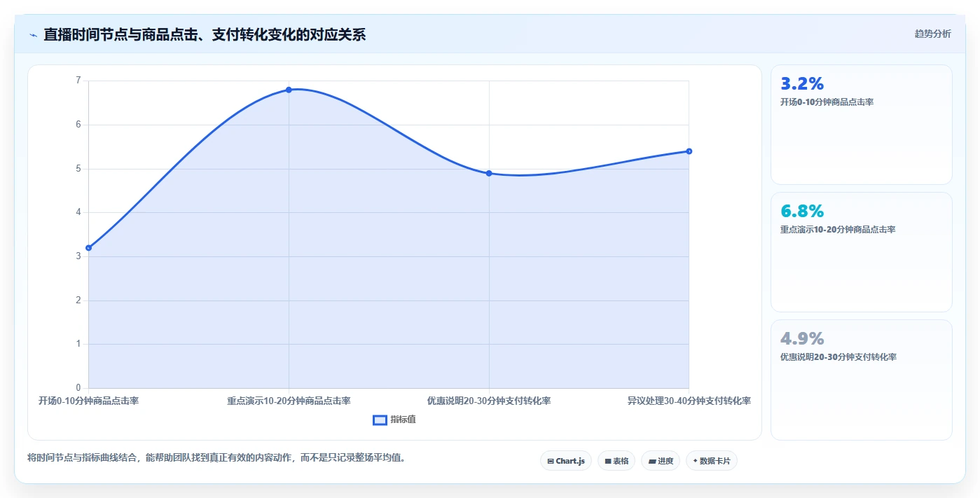Screen dimensions: 980x498
Task: Click the footer note 将时间节点与指标曲线结合
Action: pyautogui.click(x=216, y=458)
